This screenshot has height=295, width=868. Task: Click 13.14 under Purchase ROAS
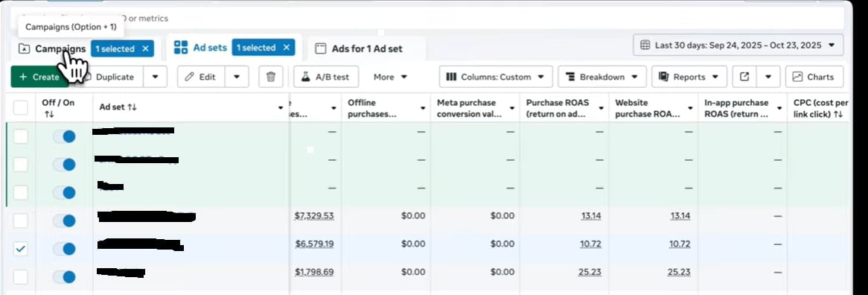[x=590, y=215]
